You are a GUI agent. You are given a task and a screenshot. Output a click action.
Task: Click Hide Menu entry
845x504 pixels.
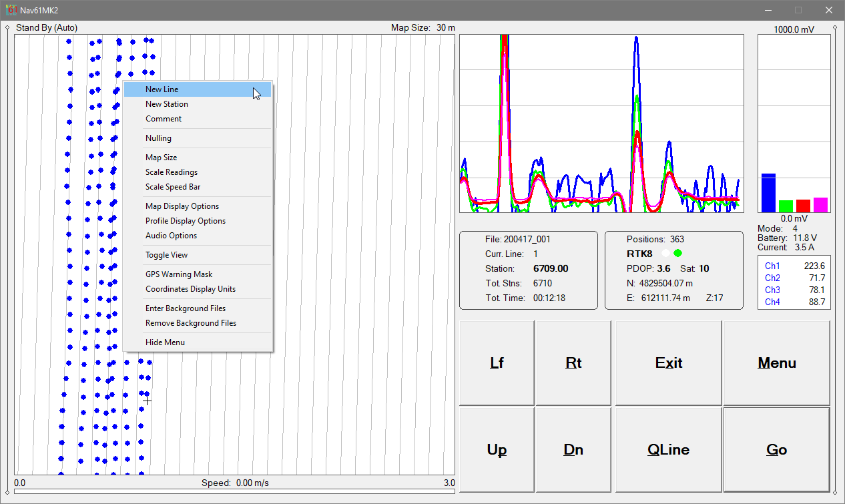click(198, 342)
